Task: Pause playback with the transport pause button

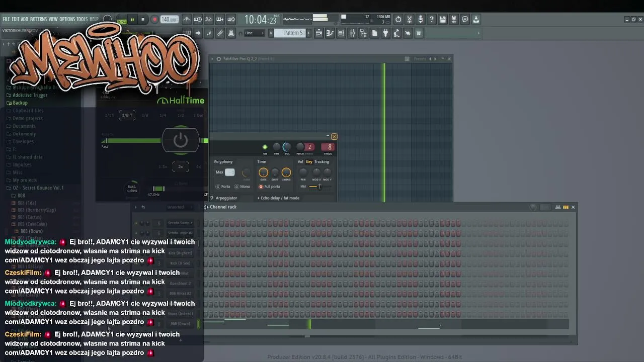Action: tap(132, 20)
